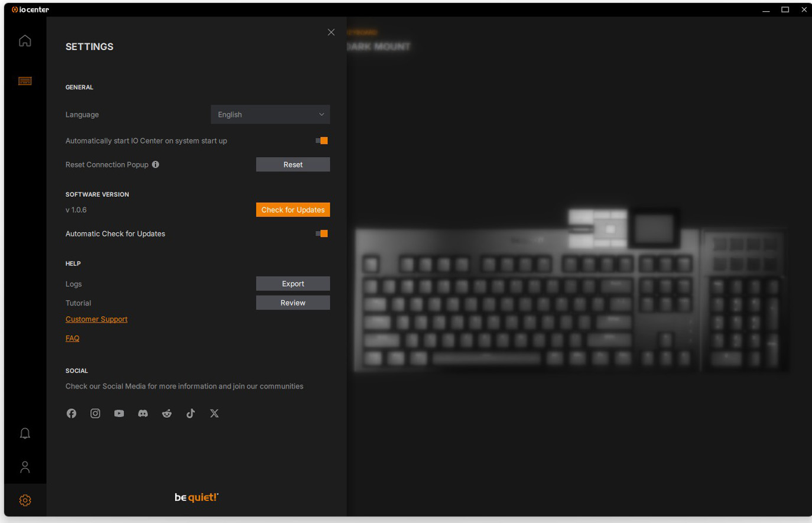Open the user profile icon
Screen dimensions: 812x523
pos(25,467)
